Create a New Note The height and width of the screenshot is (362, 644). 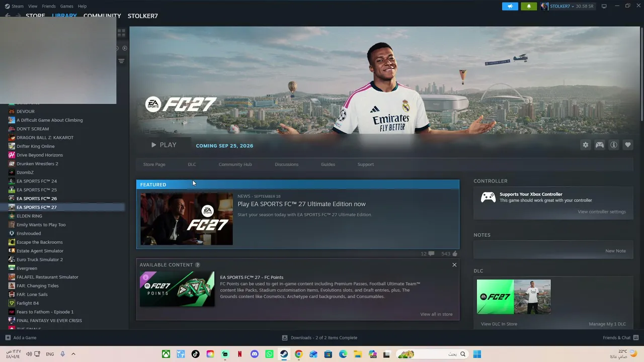tap(615, 251)
